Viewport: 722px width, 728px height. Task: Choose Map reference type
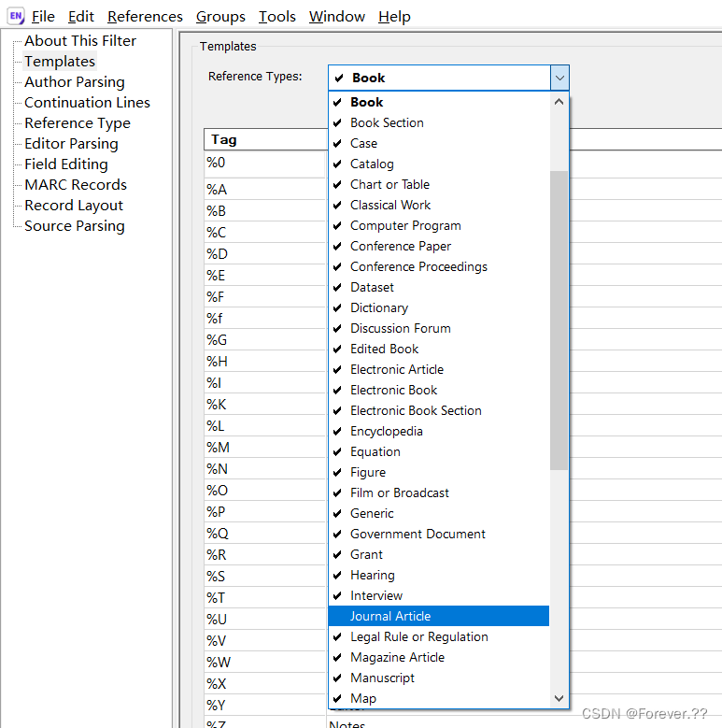click(x=438, y=698)
